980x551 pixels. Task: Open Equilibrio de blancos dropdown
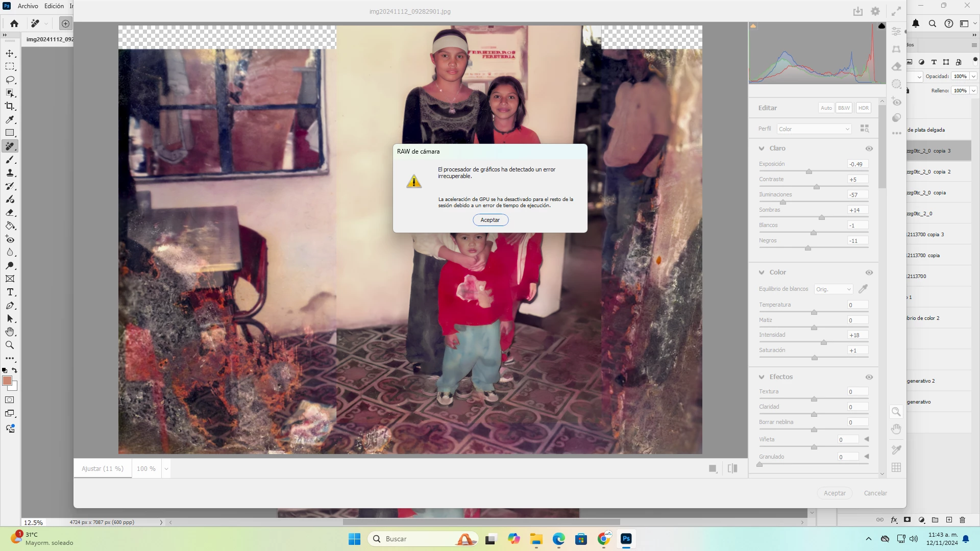point(834,289)
